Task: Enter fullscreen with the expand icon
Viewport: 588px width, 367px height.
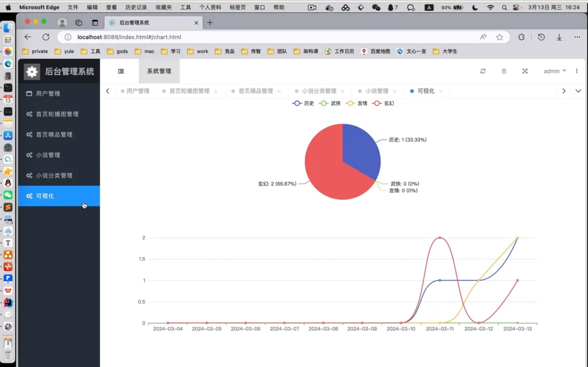Action: tap(525, 71)
